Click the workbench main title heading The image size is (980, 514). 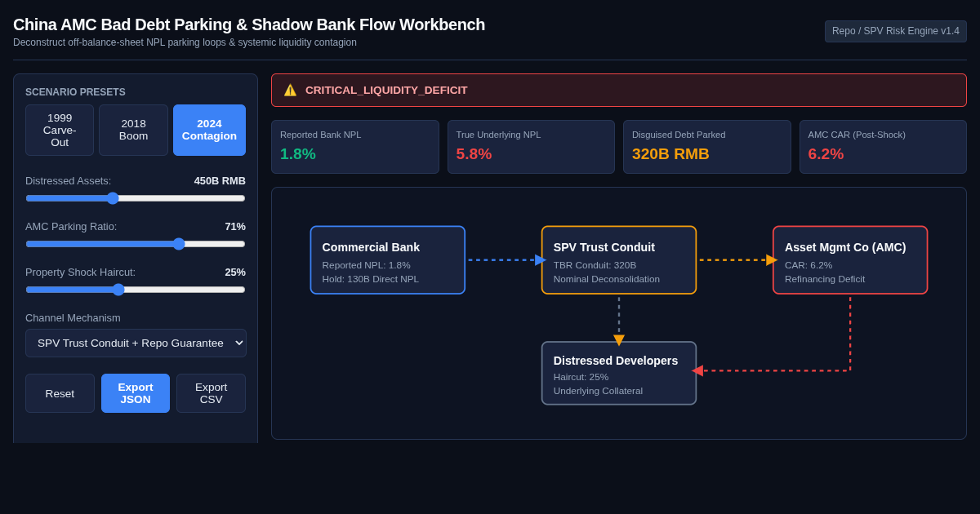coord(249,24)
